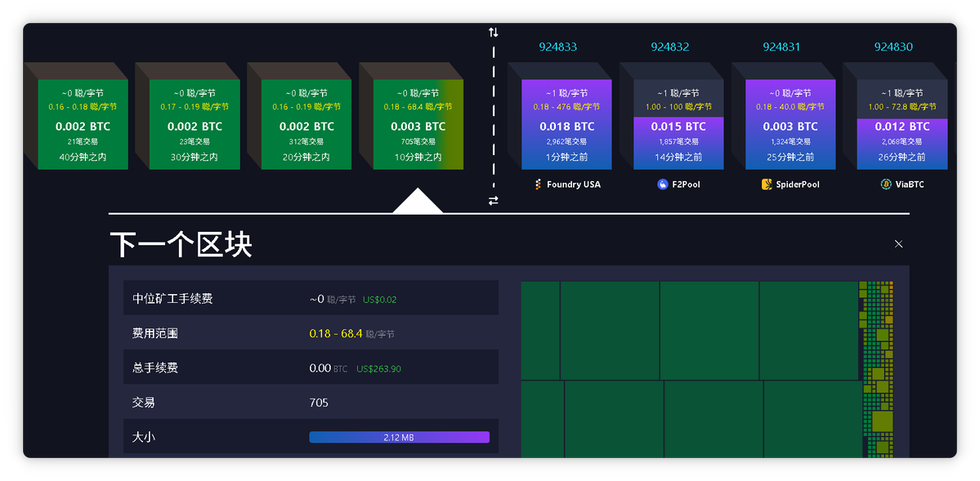Viewport: 980px width, 481px height.
Task: Click the 中位矿工手续费 row label
Action: (x=172, y=299)
